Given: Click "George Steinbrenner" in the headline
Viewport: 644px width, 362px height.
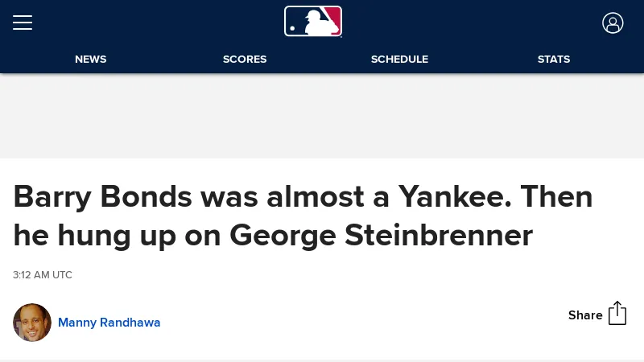Looking at the screenshot, I should 381,236.
